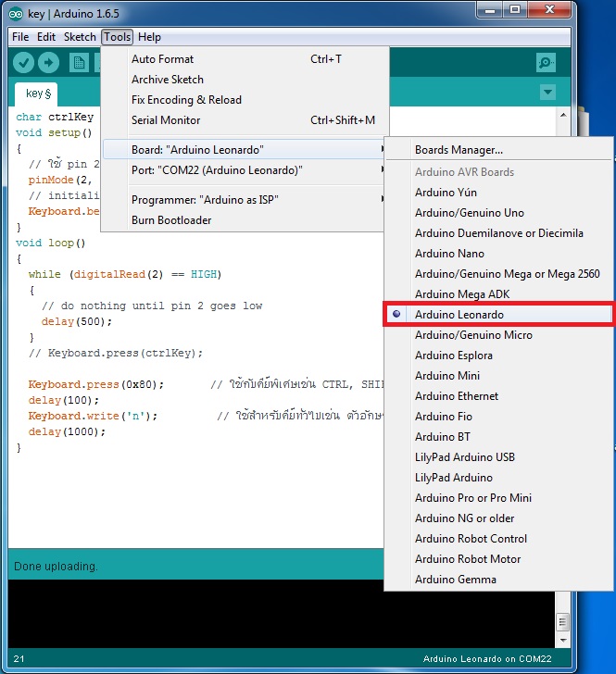Select Arduino/Genuino Uno board
This screenshot has width=616, height=674.
coord(498,213)
